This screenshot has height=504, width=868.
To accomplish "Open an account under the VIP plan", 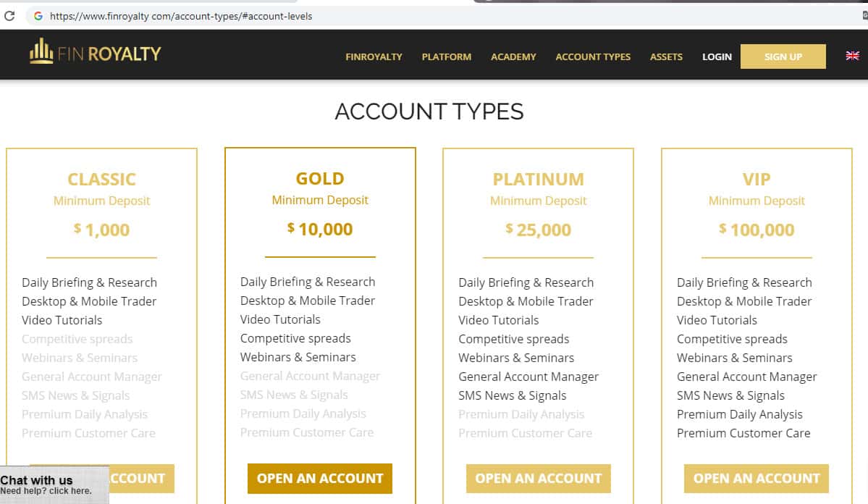I will [757, 479].
